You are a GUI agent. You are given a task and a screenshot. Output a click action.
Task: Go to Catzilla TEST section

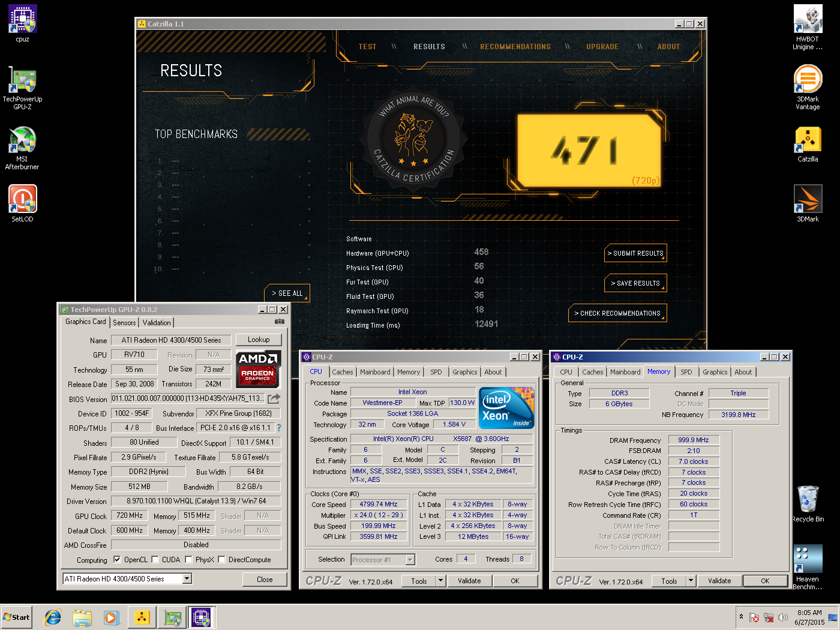367,47
